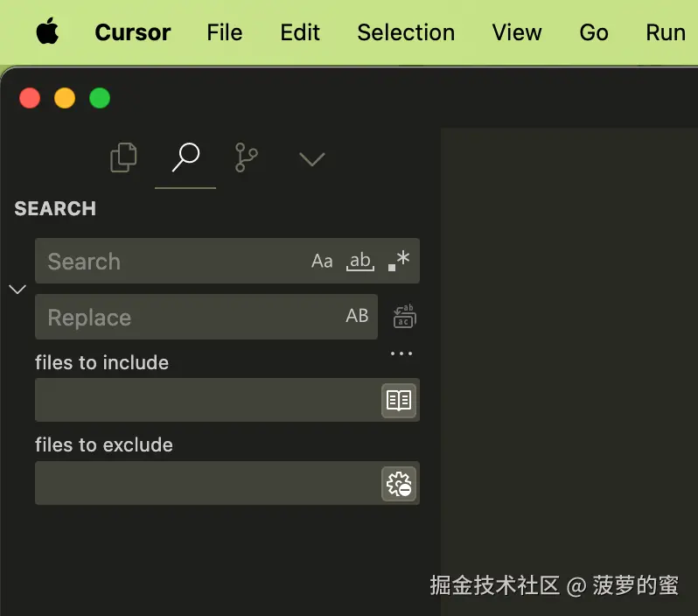Open the Apple menu

(x=47, y=31)
